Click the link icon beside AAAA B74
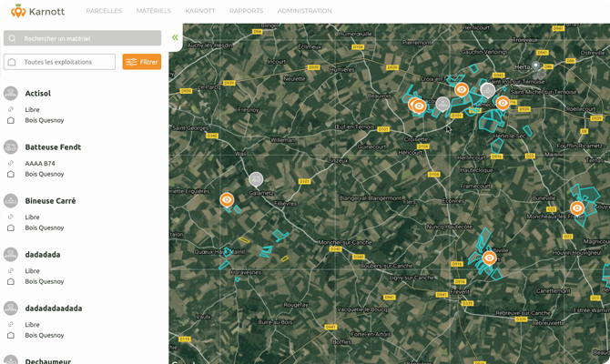This screenshot has width=610, height=364. click(11, 163)
